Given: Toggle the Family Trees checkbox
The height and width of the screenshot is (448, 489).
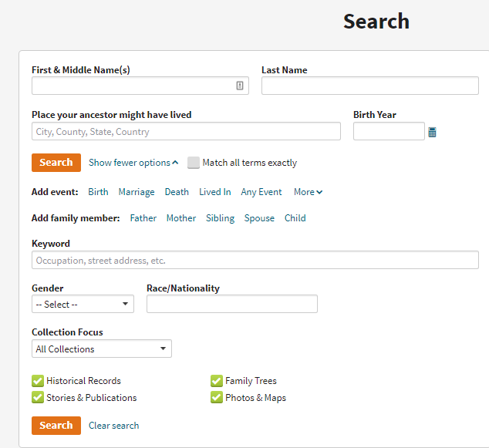Looking at the screenshot, I should [x=217, y=381].
